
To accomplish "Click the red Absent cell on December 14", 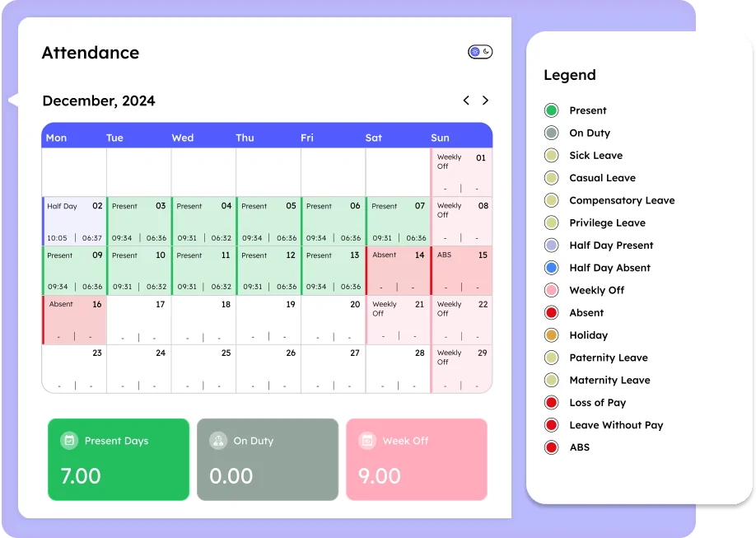I will [x=397, y=269].
